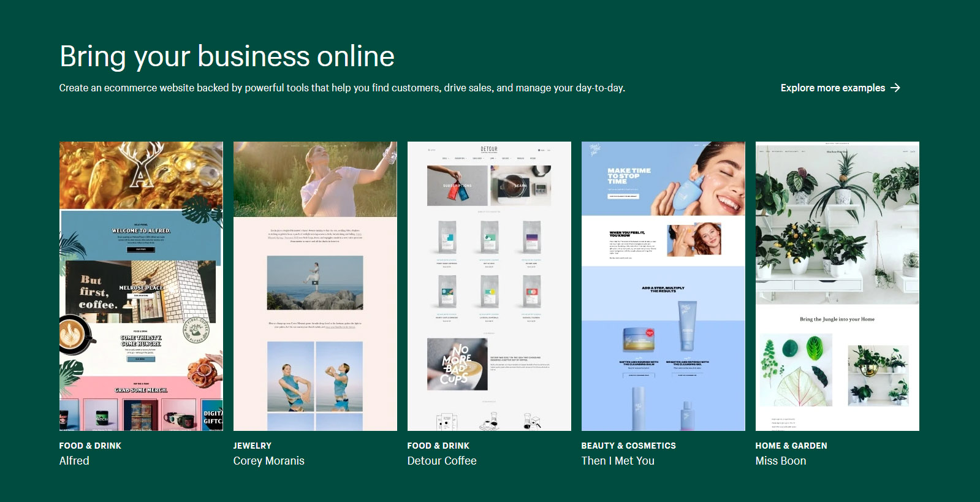Click the Detour Coffee store name
The width and height of the screenshot is (980, 502).
click(442, 461)
